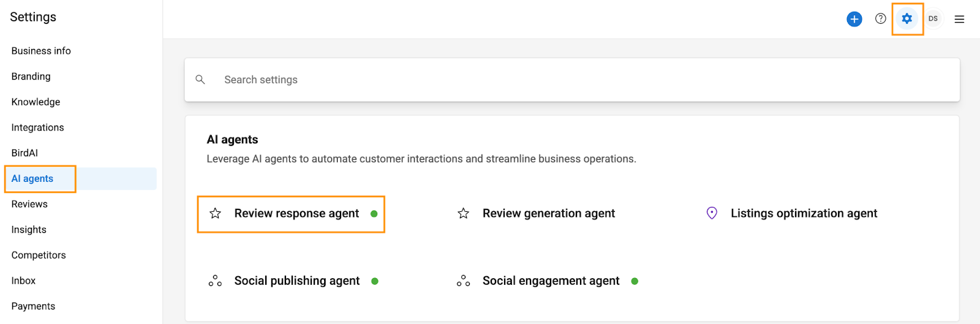Click the green status dot of Social engagement agent
Screen dimensions: 980x324
635,281
